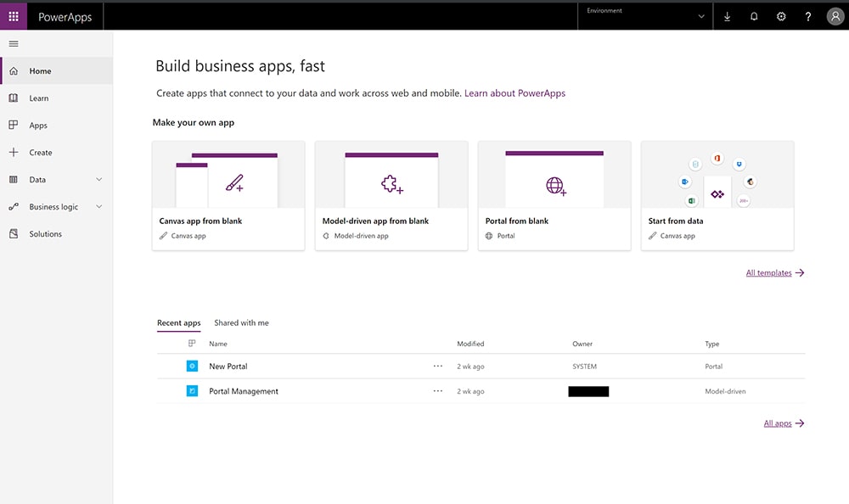Click the app type icon in table header
849x504 pixels.
pos(192,344)
